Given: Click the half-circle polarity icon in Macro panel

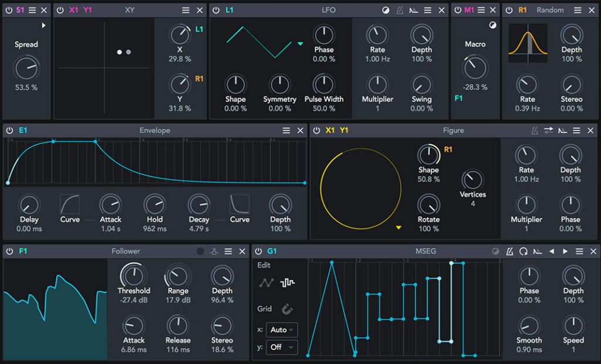Looking at the screenshot, I should 492,25.
